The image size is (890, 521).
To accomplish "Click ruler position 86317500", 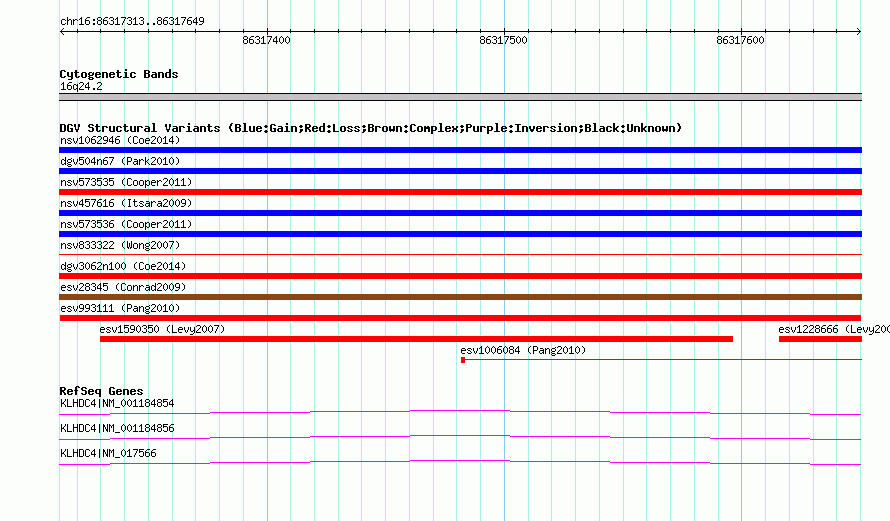I will (503, 40).
